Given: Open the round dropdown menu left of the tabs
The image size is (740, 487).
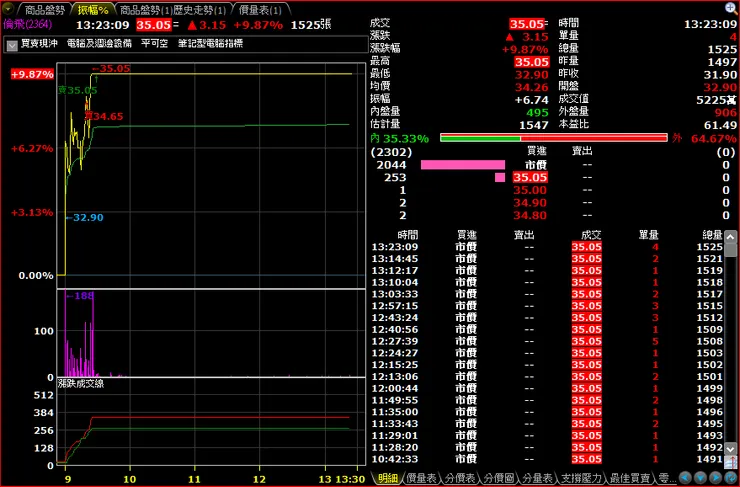Looking at the screenshot, I should point(8,8).
